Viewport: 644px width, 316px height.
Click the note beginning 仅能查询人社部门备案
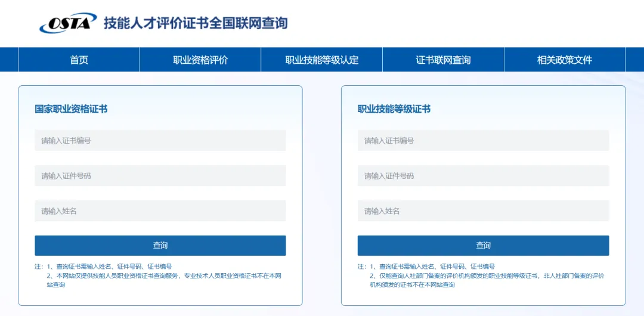(x=487, y=280)
